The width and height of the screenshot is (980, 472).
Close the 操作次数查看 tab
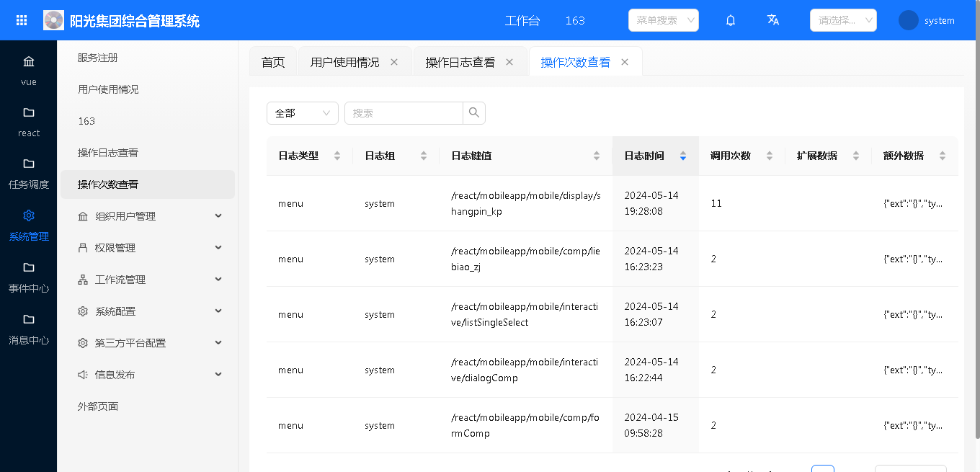click(625, 62)
